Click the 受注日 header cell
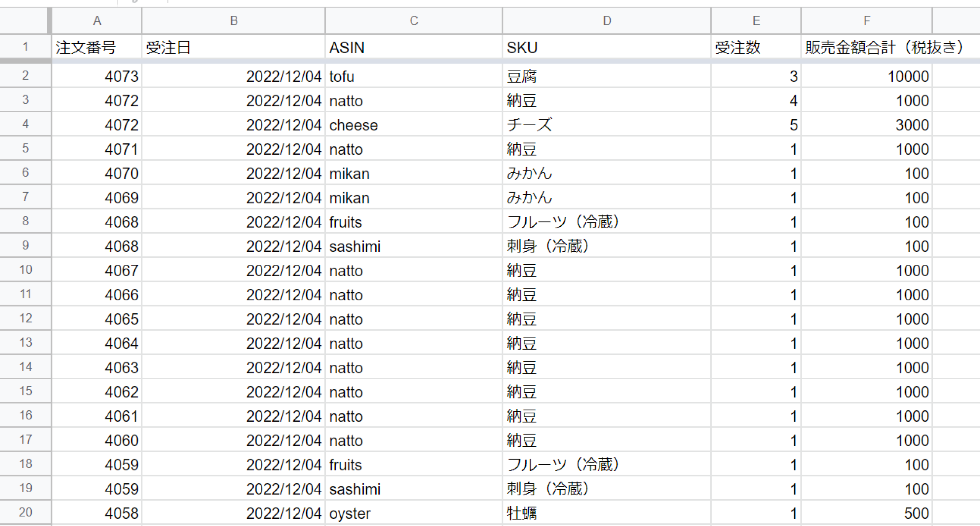This screenshot has width=980, height=526. 234,48
